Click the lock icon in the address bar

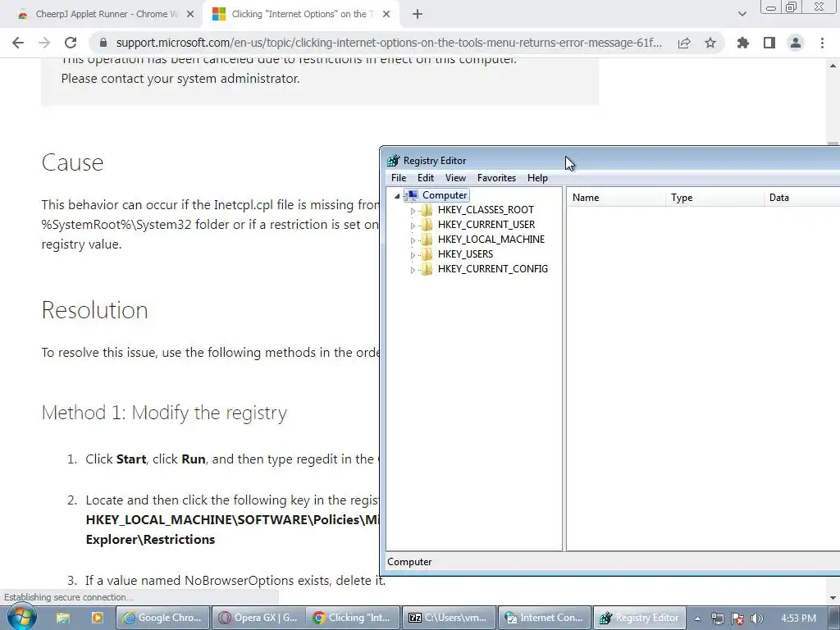point(103,43)
